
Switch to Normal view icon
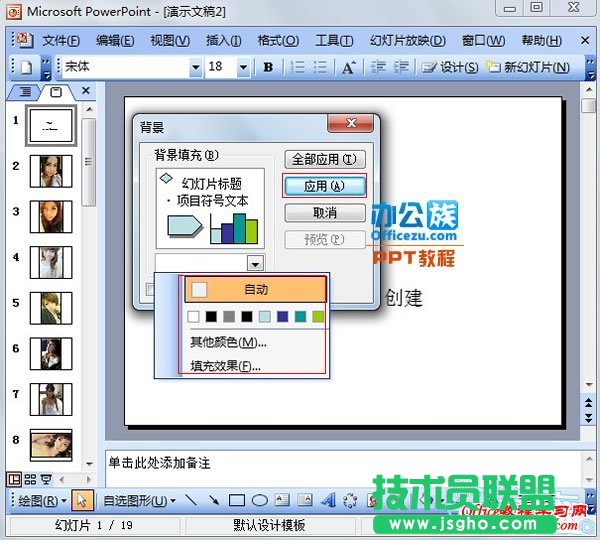pyautogui.click(x=15, y=479)
